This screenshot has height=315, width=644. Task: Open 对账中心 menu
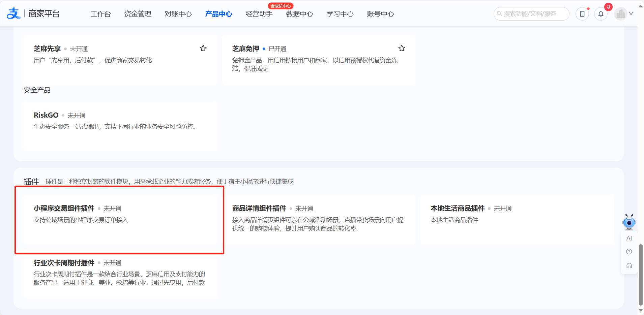tap(178, 14)
